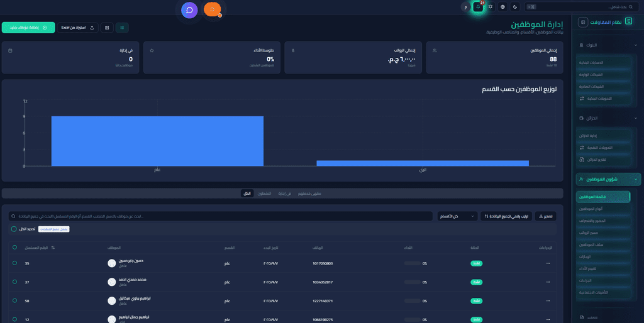Collapse the البنوك sidebar section
This screenshot has width=644, height=323.
pyautogui.click(x=608, y=45)
